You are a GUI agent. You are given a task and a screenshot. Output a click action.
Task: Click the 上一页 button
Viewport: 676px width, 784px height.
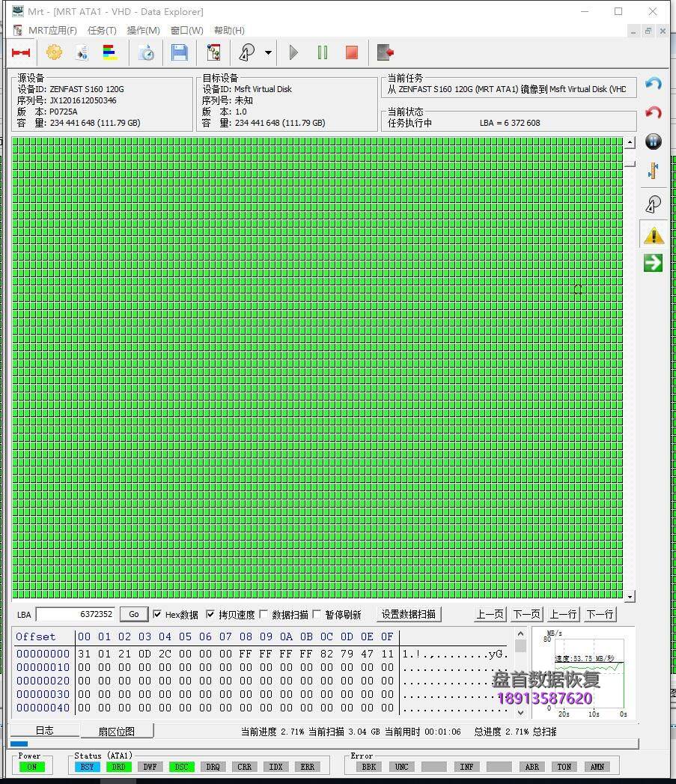pyautogui.click(x=490, y=615)
